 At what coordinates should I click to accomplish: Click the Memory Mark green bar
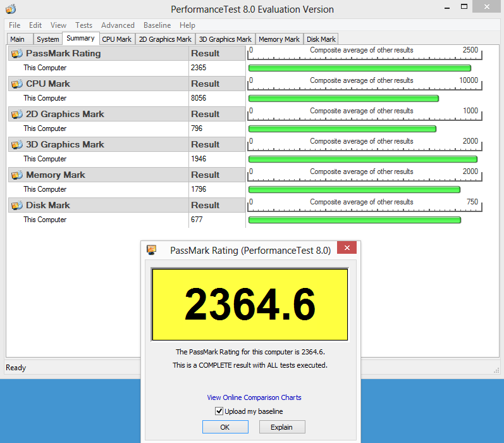(354, 189)
